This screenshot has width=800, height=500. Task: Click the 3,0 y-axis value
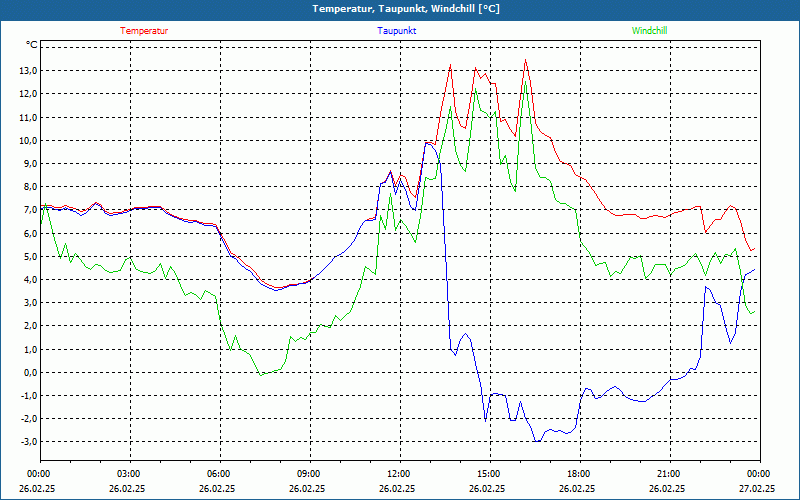pos(31,303)
